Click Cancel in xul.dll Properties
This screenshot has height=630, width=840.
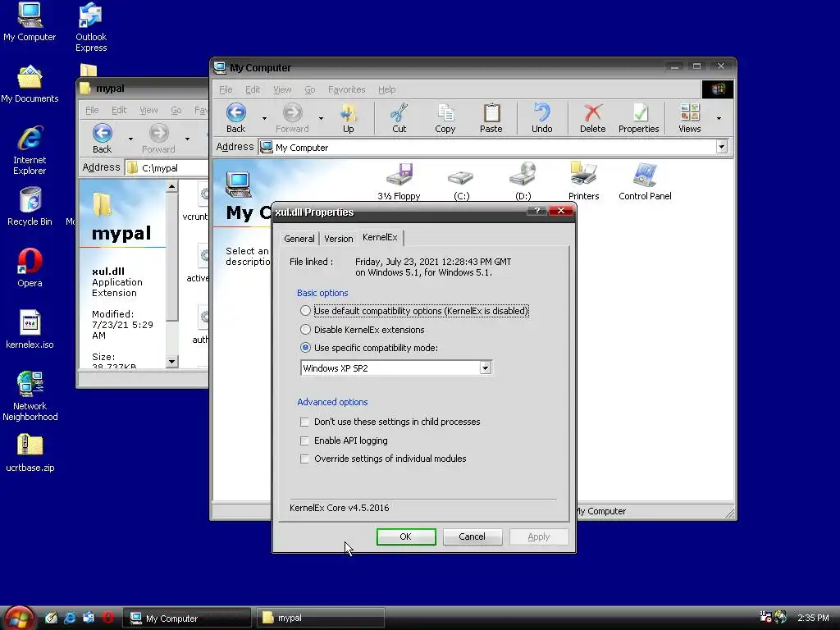pyautogui.click(x=472, y=536)
